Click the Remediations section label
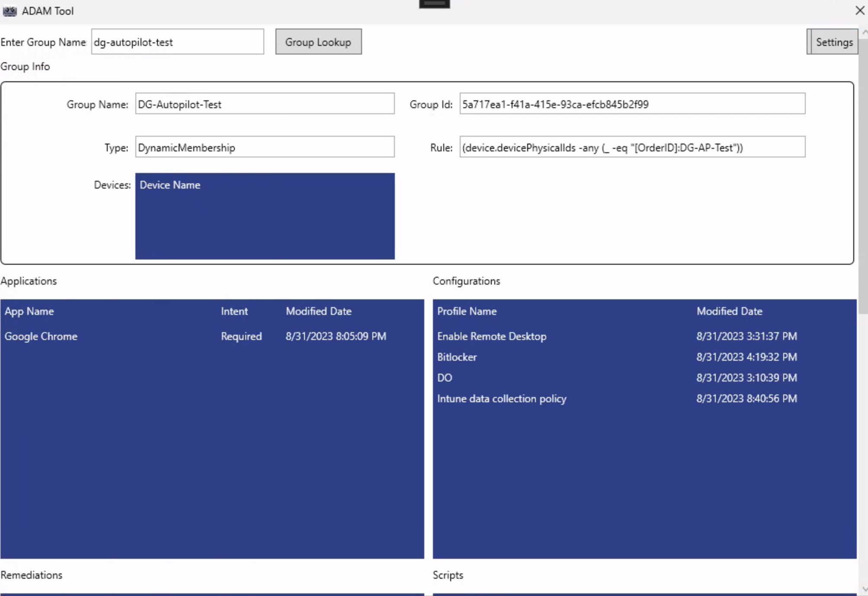Viewport: 868px width, 596px height. [31, 575]
